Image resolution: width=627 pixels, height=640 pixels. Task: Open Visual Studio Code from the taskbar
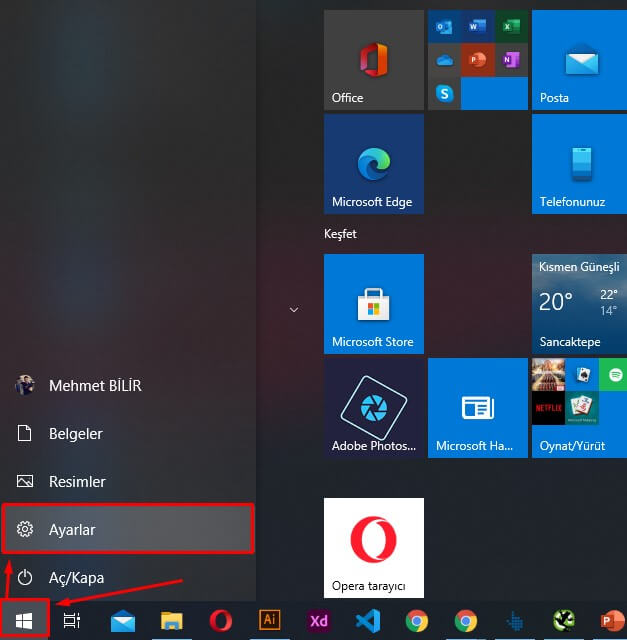tap(368, 621)
